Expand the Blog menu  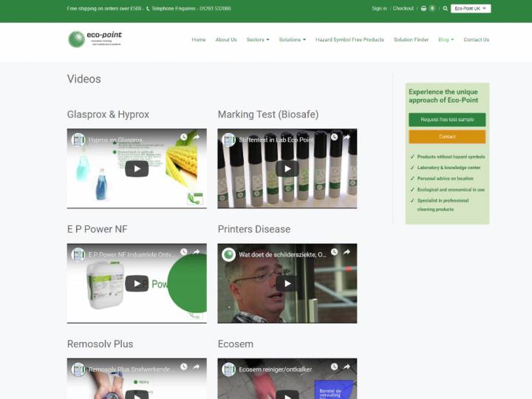[x=446, y=40]
